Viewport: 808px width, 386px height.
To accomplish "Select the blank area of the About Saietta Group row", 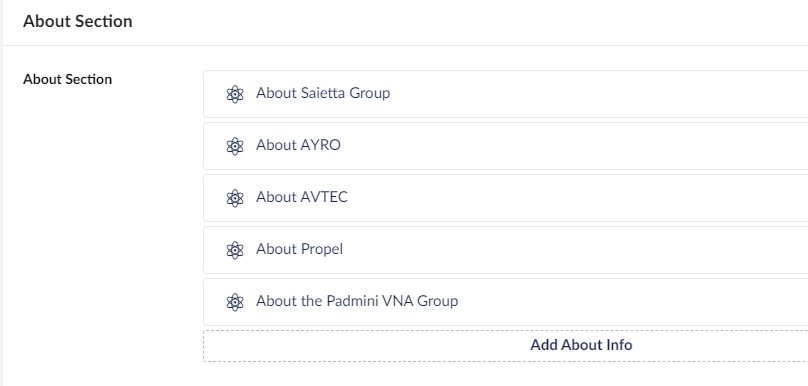I will pyautogui.click(x=598, y=94).
